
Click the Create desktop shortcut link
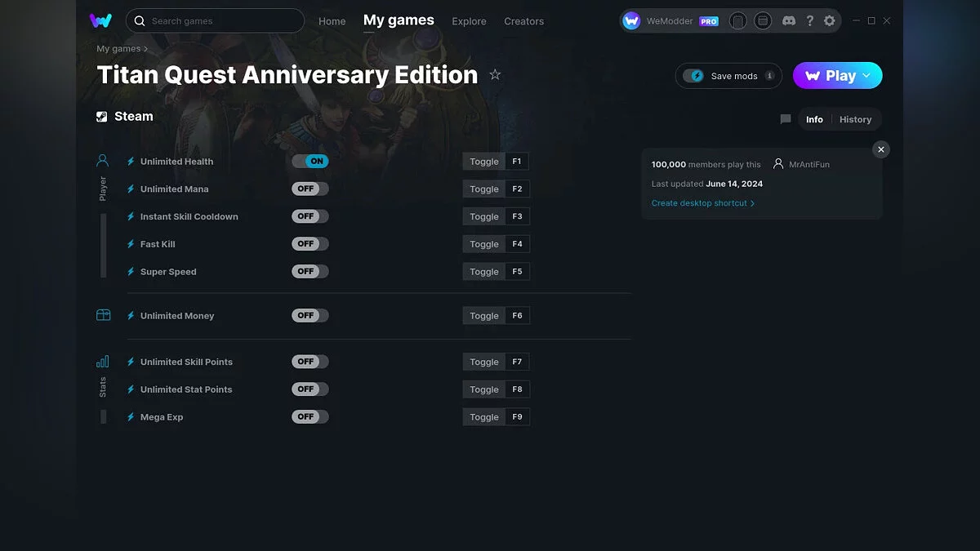(x=701, y=202)
